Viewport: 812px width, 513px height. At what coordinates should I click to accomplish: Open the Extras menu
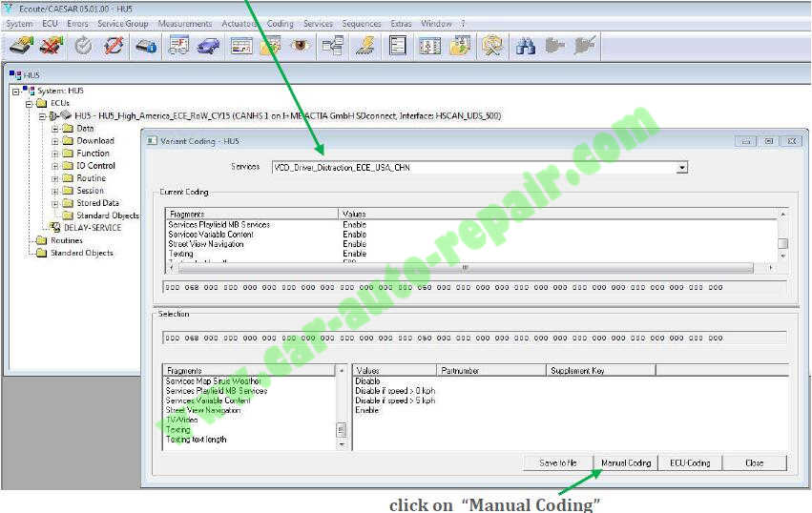pos(402,24)
